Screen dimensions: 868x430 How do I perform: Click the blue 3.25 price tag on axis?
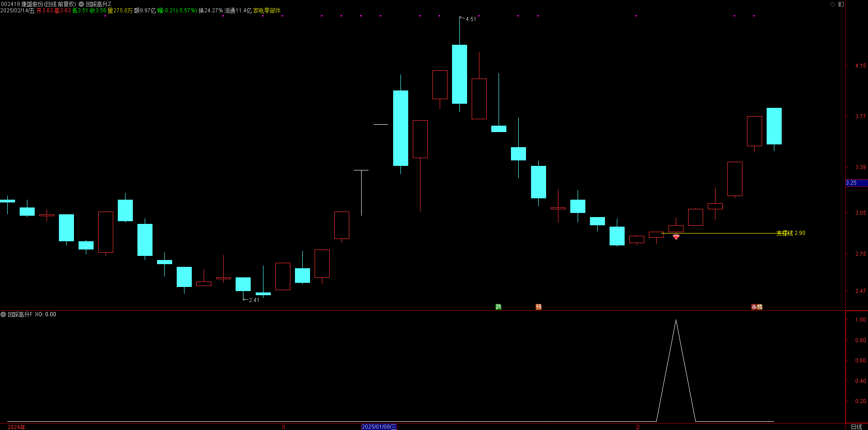tap(856, 183)
